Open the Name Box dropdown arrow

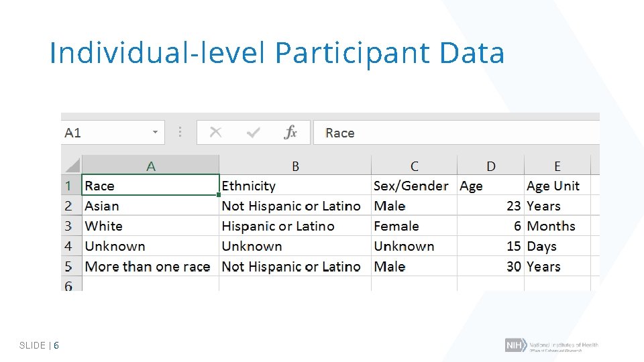[x=155, y=132]
